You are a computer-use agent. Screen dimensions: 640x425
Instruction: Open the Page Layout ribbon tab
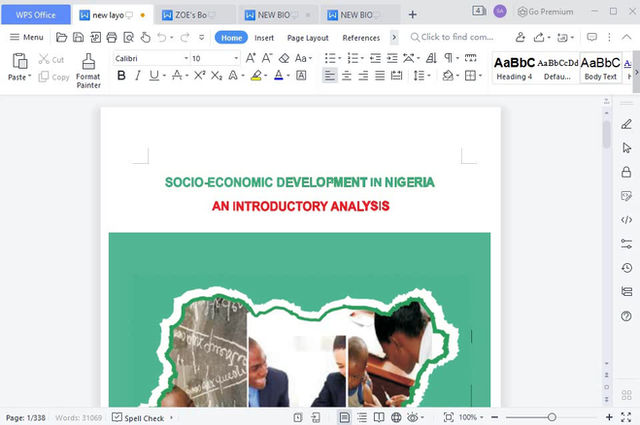307,38
